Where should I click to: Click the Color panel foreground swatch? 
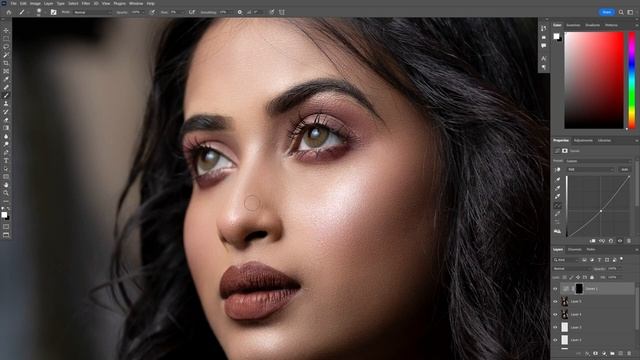556,36
